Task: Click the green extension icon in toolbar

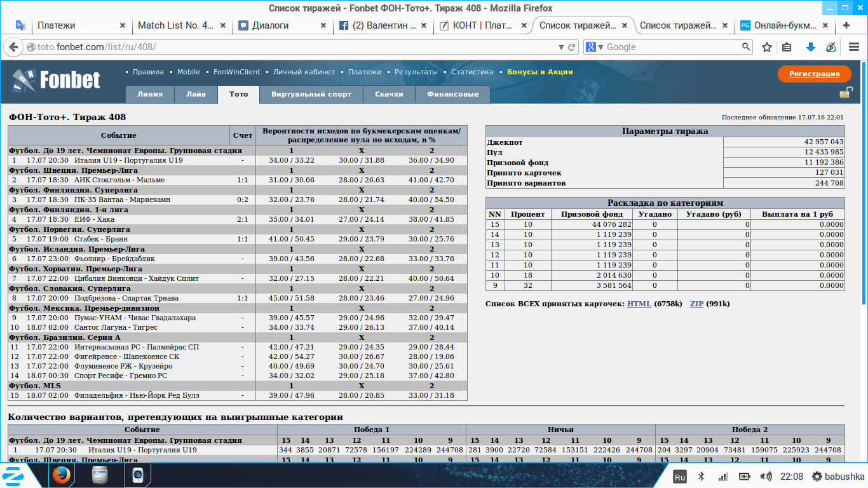Action: click(x=831, y=47)
